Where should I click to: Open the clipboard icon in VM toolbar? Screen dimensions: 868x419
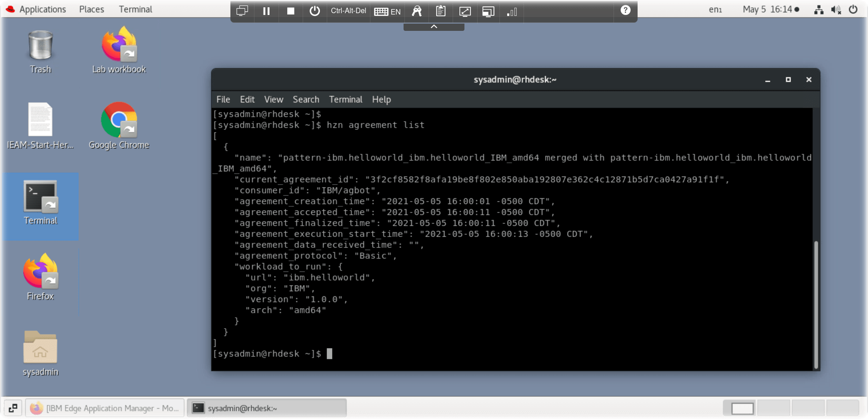[440, 11]
